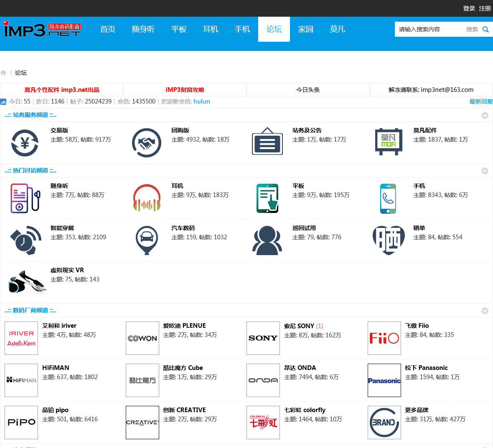The height and width of the screenshot is (448, 493).
Task: Open the 耳机 nav tab
Action: (211, 29)
